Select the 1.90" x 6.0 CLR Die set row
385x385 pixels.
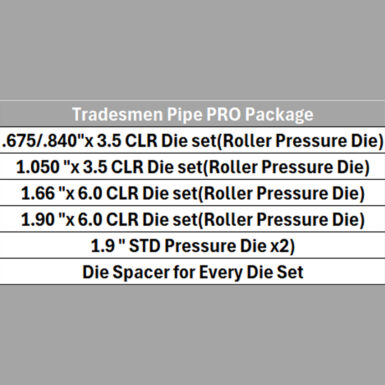coord(192,219)
